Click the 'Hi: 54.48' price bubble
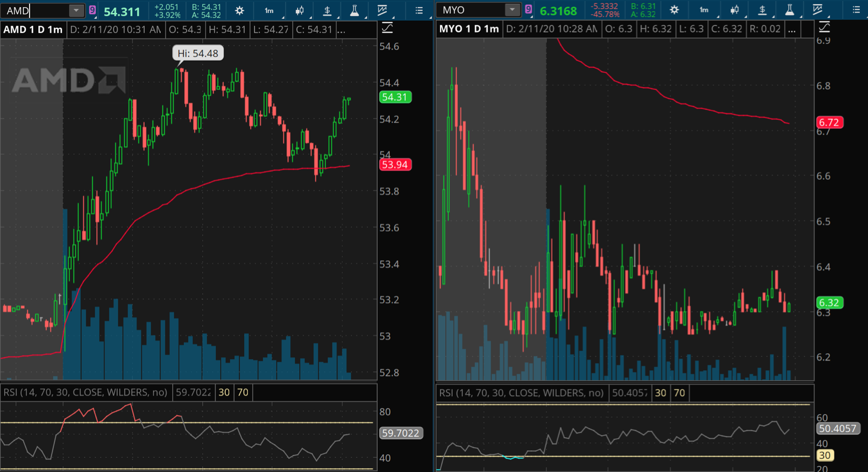The width and height of the screenshot is (868, 472). (x=197, y=53)
